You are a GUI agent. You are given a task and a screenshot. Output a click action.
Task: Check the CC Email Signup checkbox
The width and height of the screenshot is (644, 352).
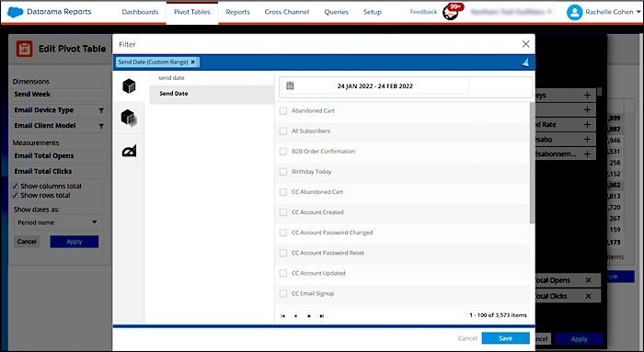pos(283,293)
